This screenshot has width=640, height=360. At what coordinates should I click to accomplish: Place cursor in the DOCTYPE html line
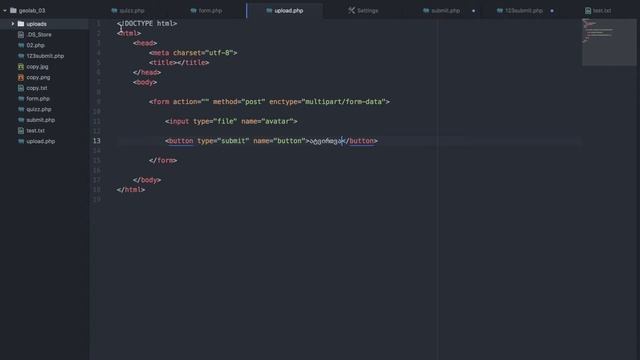147,24
